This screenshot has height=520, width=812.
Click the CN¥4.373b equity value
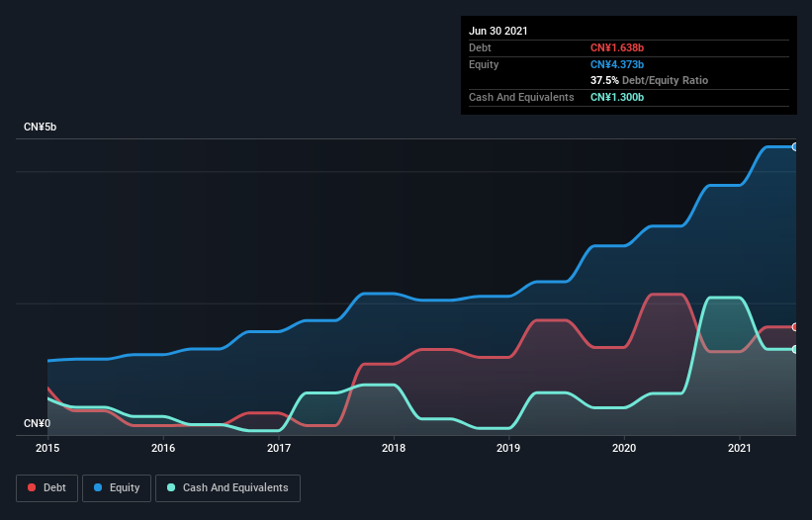click(x=617, y=64)
